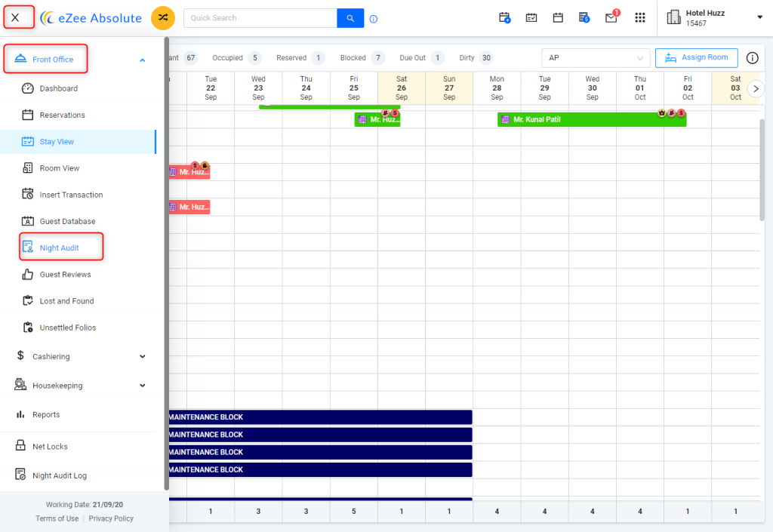This screenshot has width=773, height=532.
Task: Filter by Reserved 1 status
Action: tap(300, 58)
